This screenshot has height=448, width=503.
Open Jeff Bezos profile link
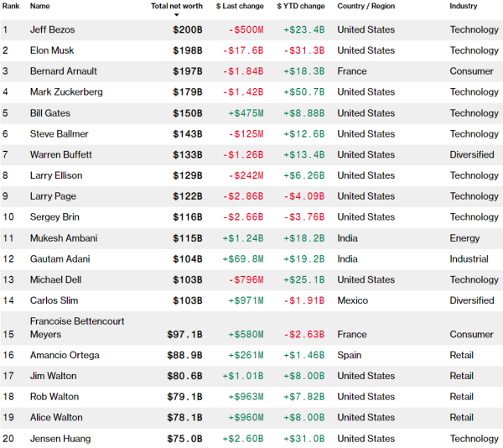pos(52,29)
